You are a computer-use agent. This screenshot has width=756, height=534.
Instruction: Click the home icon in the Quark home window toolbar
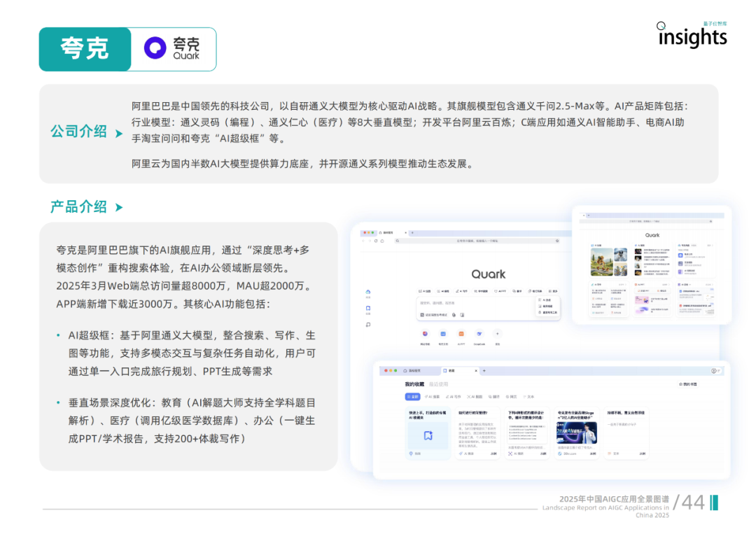coord(382,241)
